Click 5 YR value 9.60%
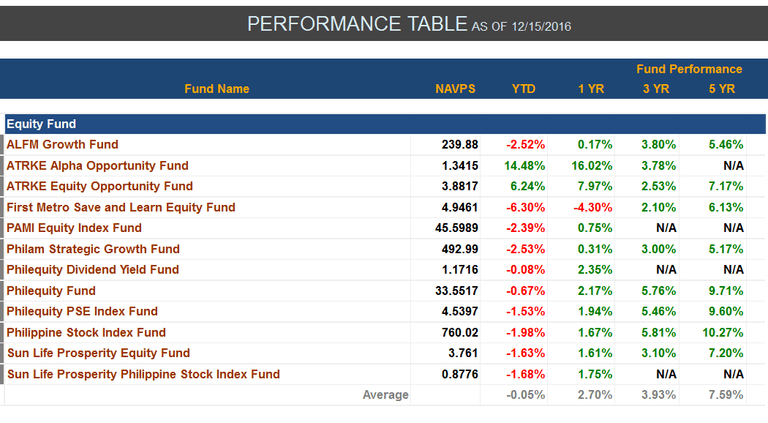The height and width of the screenshot is (423, 768). [x=726, y=311]
